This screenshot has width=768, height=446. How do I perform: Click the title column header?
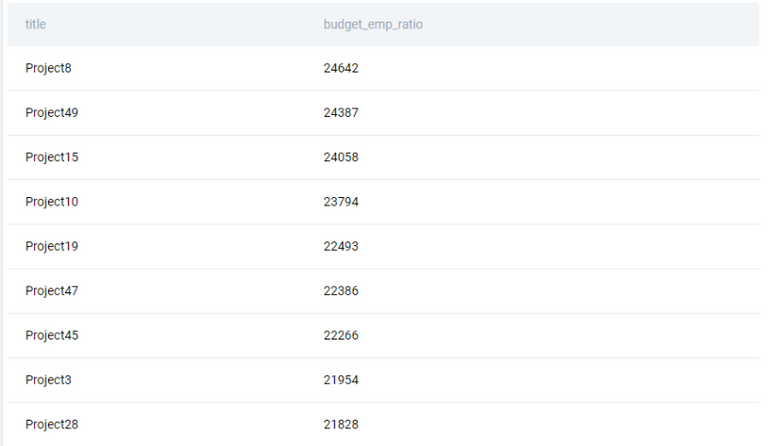(x=35, y=24)
